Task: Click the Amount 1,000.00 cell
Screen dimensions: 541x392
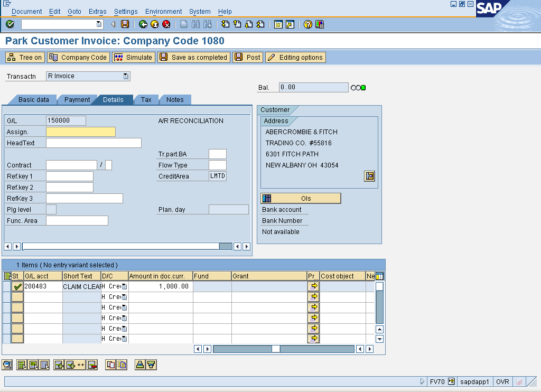Action: click(161, 286)
